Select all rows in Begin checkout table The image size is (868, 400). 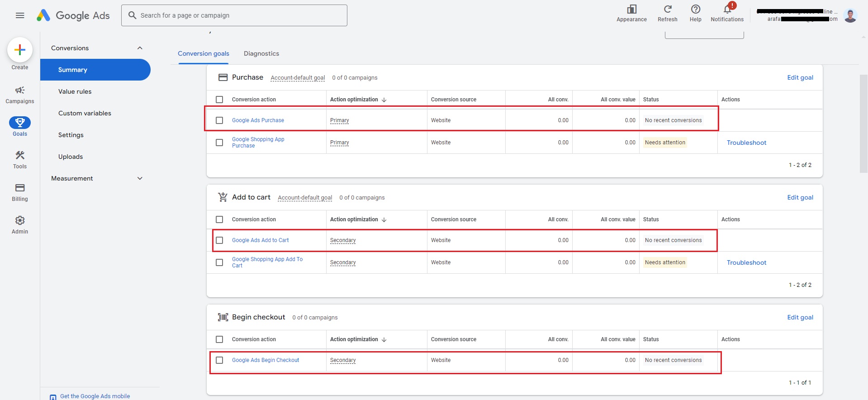click(219, 339)
